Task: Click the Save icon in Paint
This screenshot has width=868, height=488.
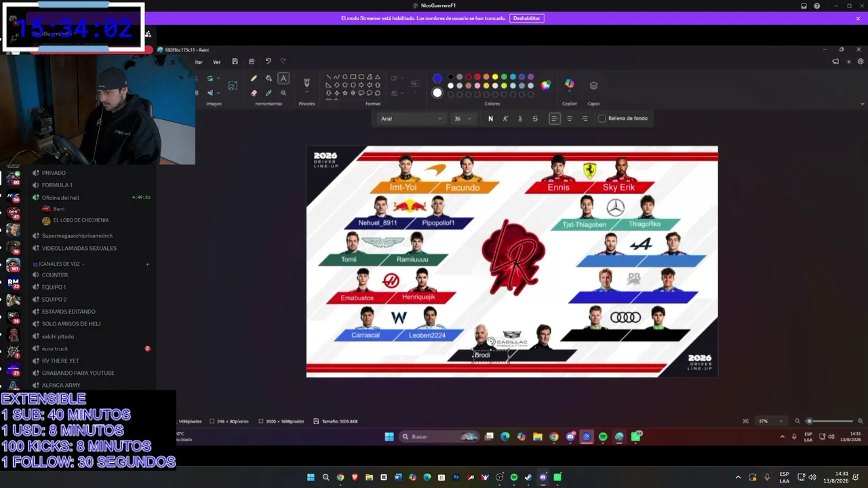Action: (235, 62)
